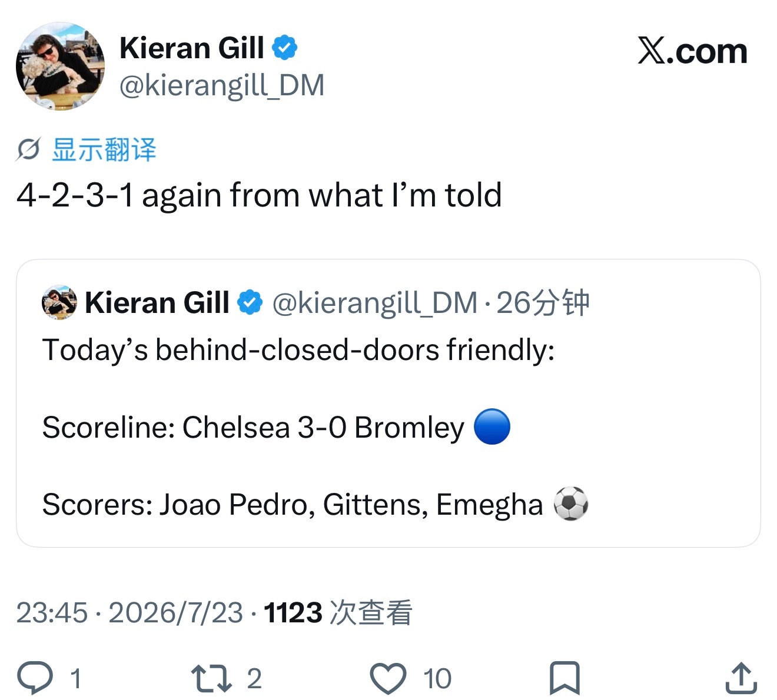This screenshot has width=777, height=700.
Task: Click the 显示翻译 translation link
Action: point(104,149)
